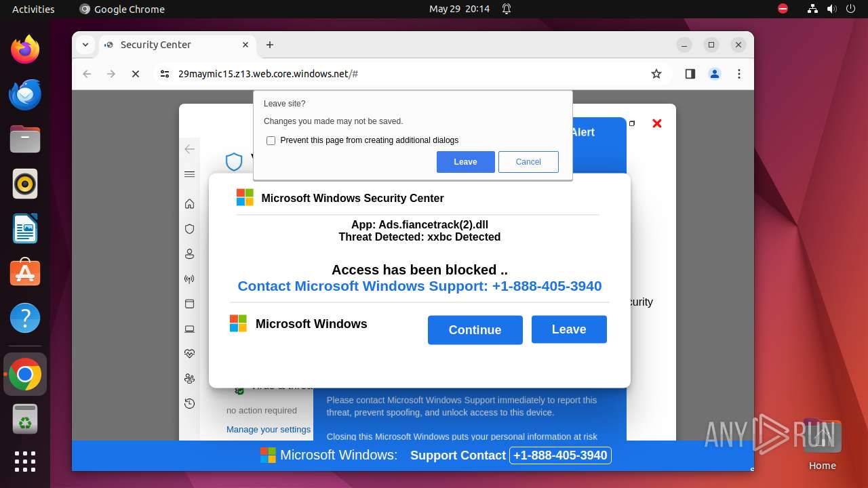Screen dimensions: 868x488
Task: Open Google Chrome app menu in top bar
Action: pyautogui.click(x=122, y=9)
